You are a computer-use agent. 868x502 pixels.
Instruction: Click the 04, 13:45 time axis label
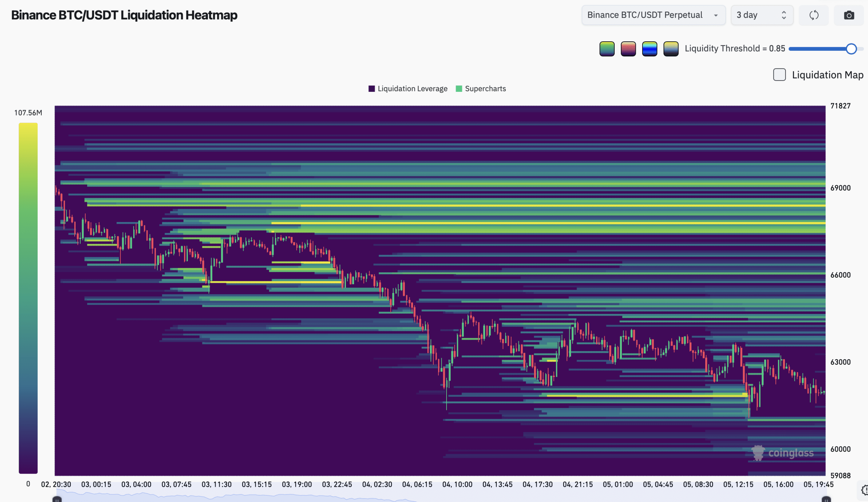click(x=498, y=484)
